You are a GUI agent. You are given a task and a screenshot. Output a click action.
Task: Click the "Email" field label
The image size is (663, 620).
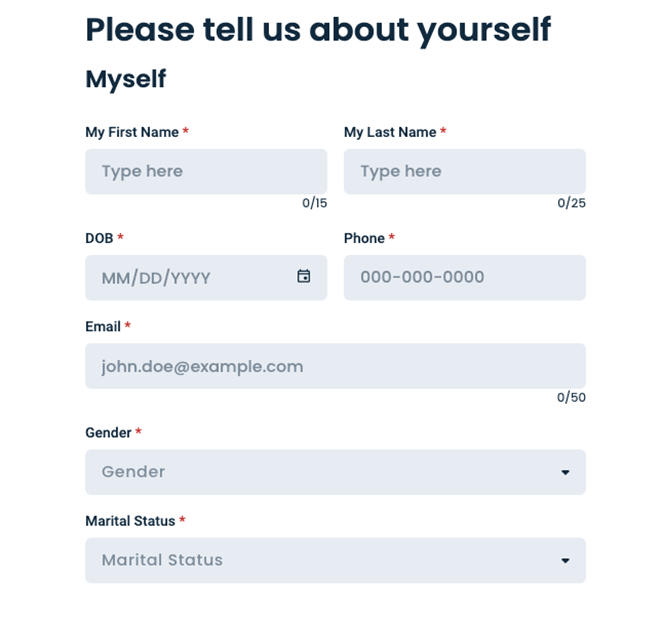[x=103, y=327]
